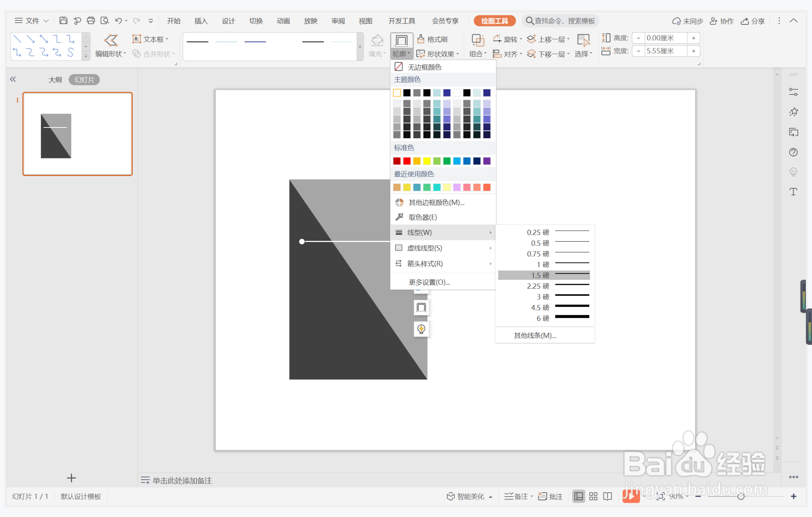Open the 开始 ribbon tab
Viewport: 812px width, 517px height.
173,21
